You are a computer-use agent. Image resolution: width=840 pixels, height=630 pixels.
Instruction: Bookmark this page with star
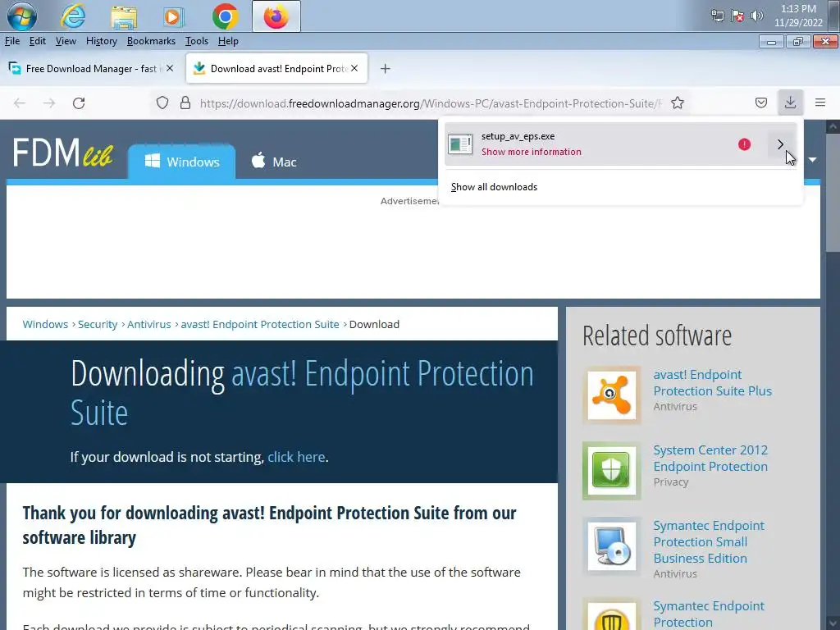(x=678, y=103)
